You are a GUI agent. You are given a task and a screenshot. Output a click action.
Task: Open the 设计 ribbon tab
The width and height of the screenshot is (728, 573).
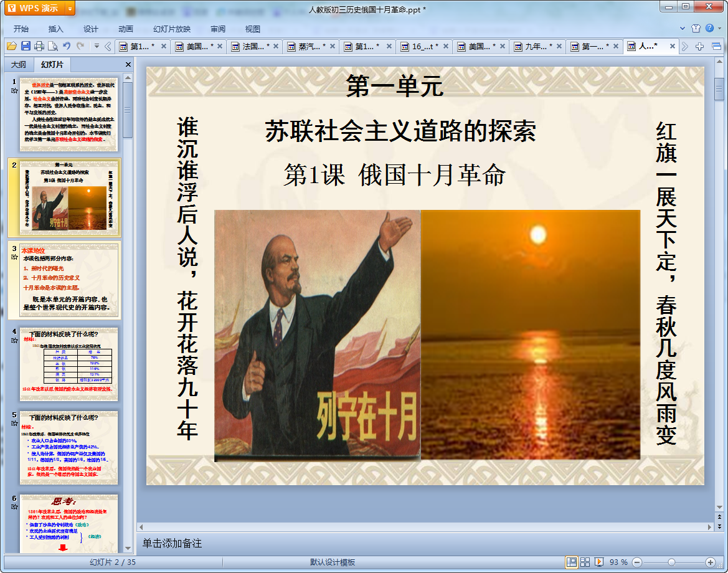tap(90, 29)
